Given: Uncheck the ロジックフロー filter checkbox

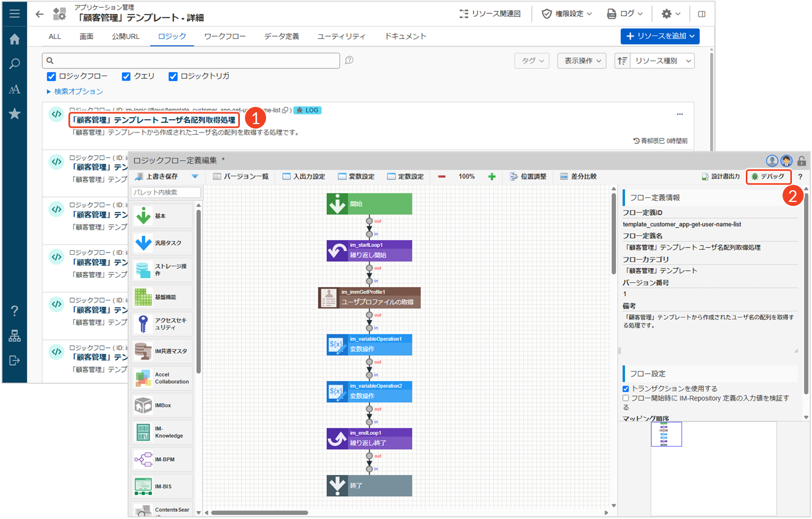Looking at the screenshot, I should click(51, 76).
